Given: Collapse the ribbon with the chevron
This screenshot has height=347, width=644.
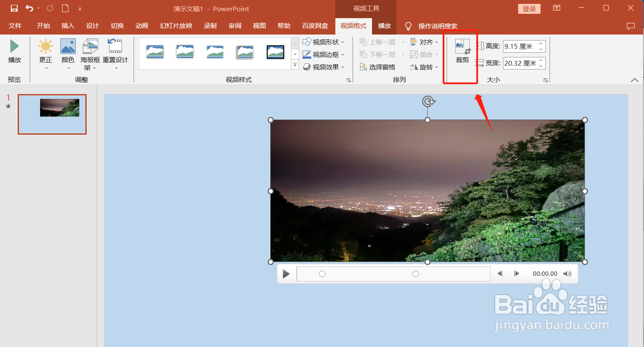Looking at the screenshot, I should (x=634, y=80).
